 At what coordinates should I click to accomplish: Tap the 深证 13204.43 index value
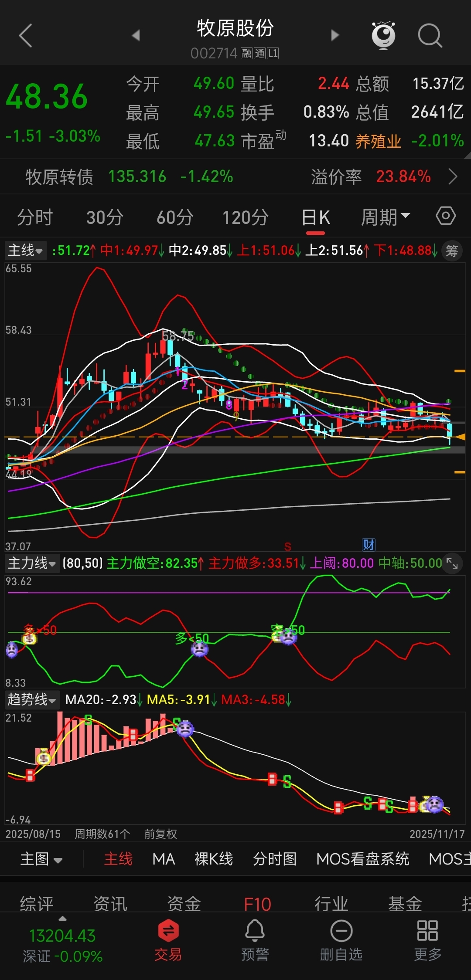pyautogui.click(x=62, y=936)
